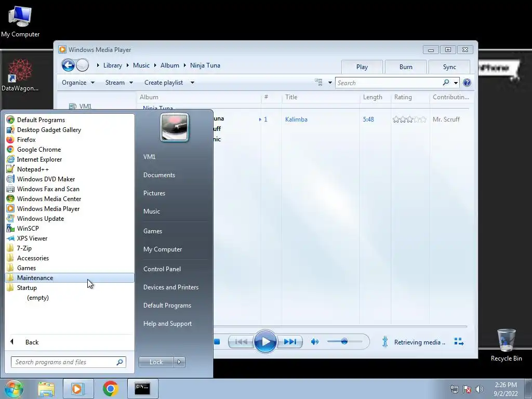Screen dimensions: 532x399
Task: Open the Command Prompt taskbar icon
Action: click(x=142, y=389)
